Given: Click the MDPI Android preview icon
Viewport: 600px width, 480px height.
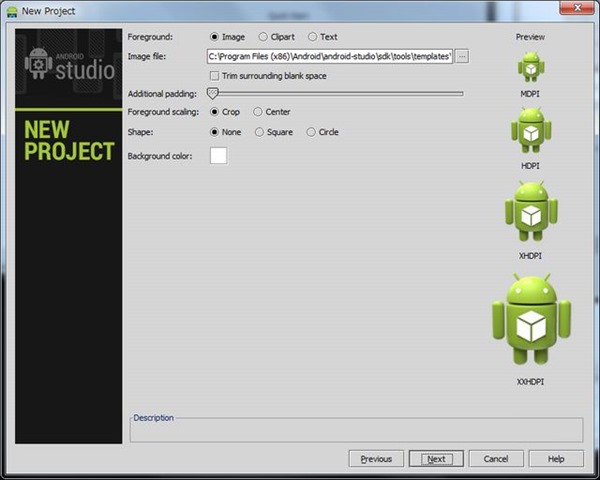Looking at the screenshot, I should [531, 68].
